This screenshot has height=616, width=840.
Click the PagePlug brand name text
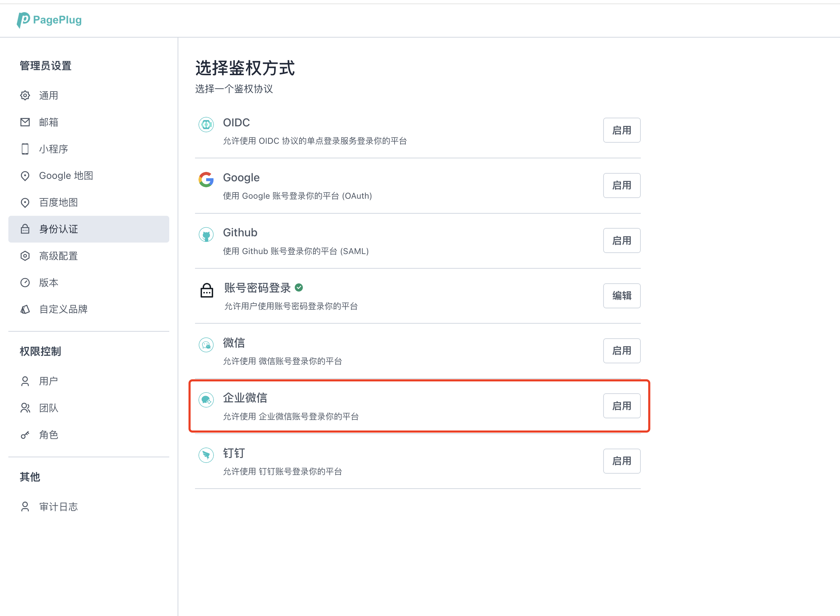[x=57, y=20]
